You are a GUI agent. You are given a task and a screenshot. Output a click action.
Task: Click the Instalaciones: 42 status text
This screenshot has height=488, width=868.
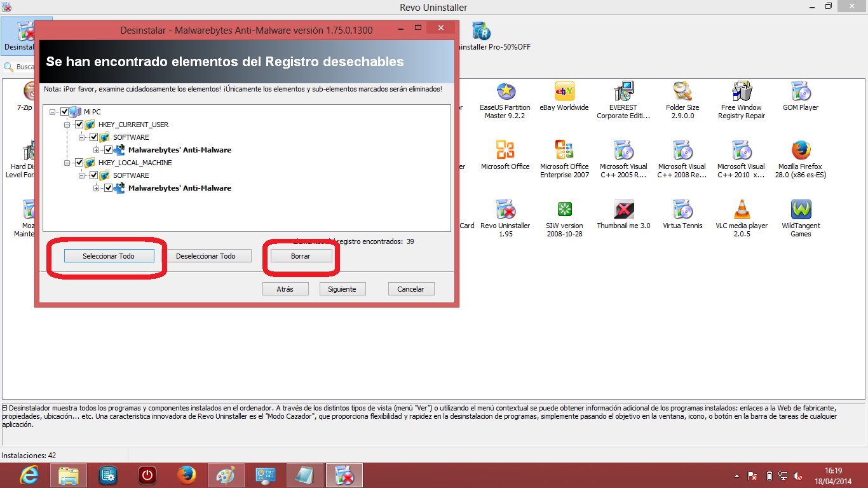(29, 456)
